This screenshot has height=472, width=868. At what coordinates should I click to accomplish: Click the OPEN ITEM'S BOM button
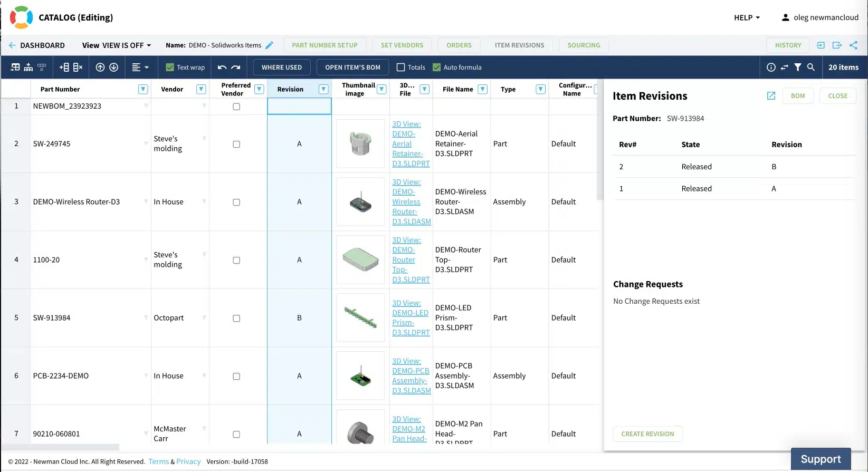point(352,68)
